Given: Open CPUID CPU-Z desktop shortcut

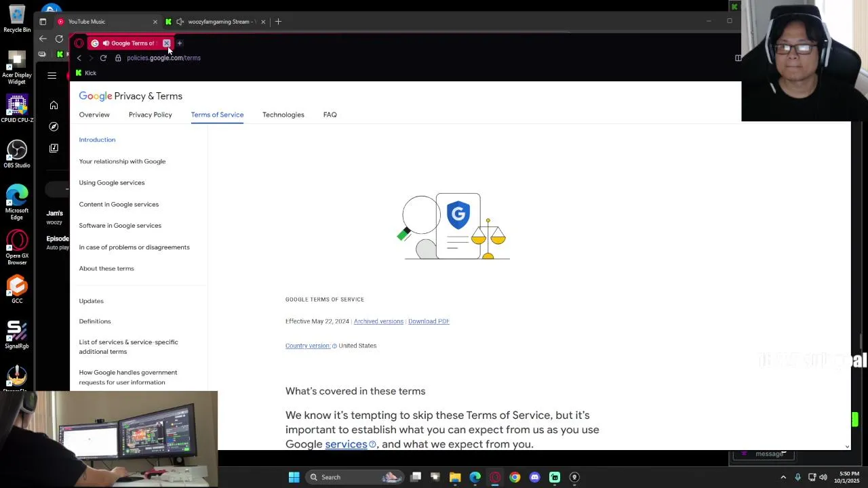Looking at the screenshot, I should (17, 109).
